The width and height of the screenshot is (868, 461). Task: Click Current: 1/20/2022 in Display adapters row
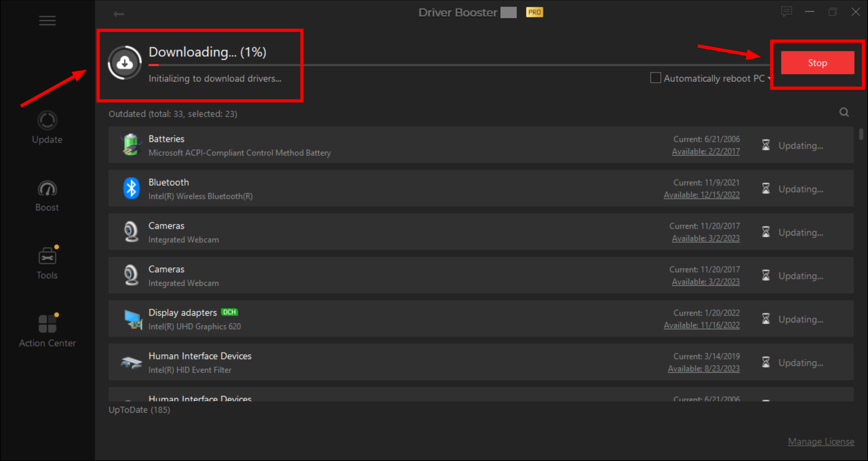707,313
